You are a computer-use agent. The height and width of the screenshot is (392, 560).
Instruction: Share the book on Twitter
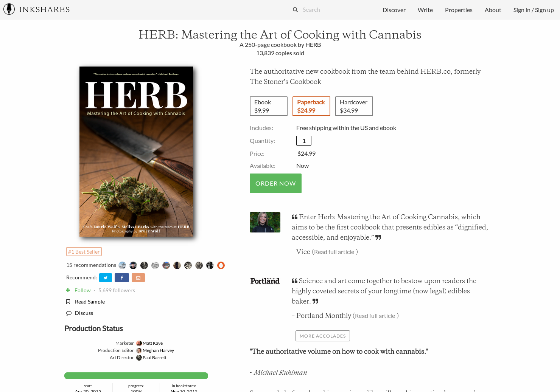pyautogui.click(x=105, y=277)
